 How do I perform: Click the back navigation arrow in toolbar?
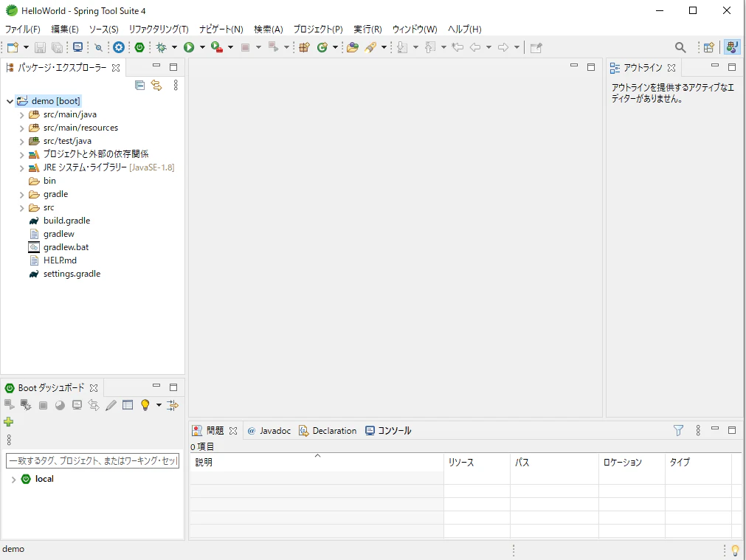click(474, 47)
